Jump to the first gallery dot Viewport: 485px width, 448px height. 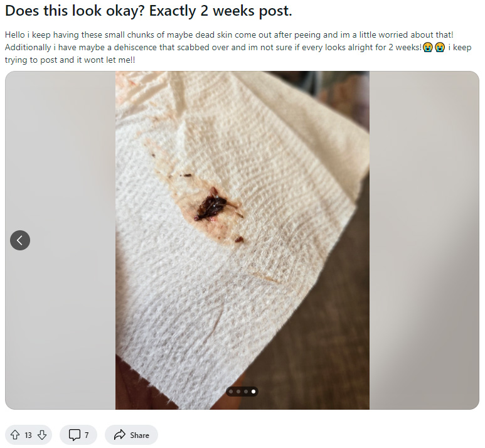pos(231,392)
